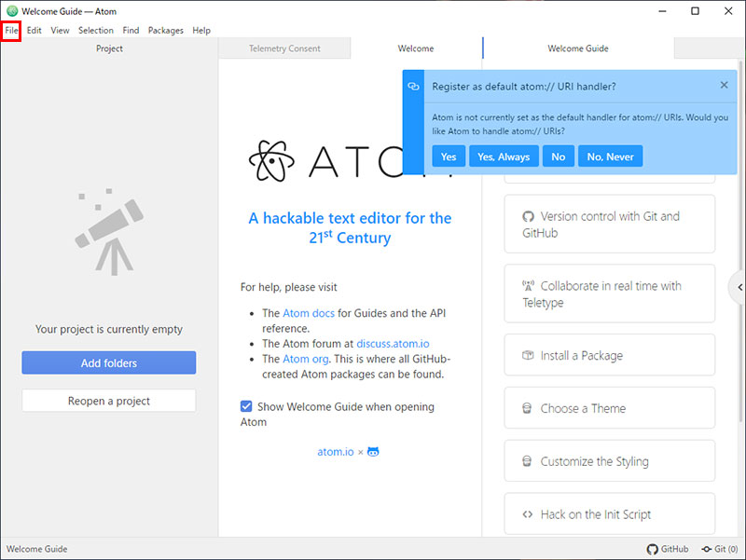Image resolution: width=746 pixels, height=560 pixels.
Task: Expand Collaborate in real time with Teletype
Action: (610, 294)
